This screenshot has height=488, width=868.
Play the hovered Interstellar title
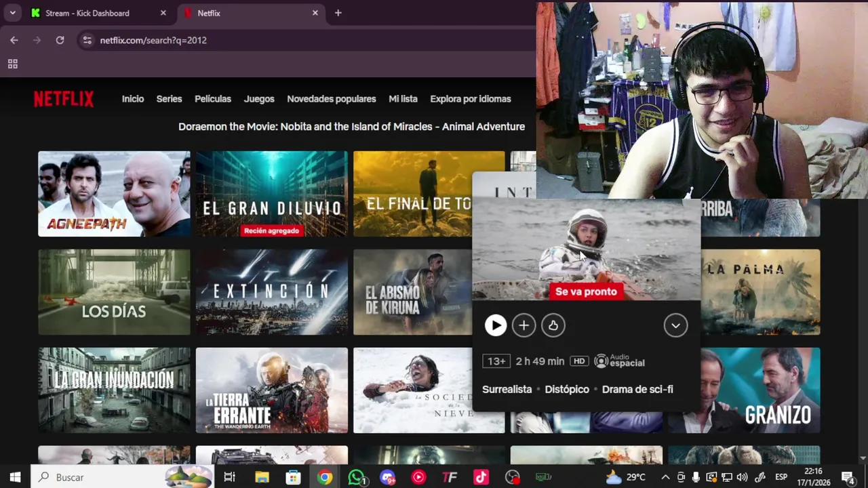click(496, 325)
